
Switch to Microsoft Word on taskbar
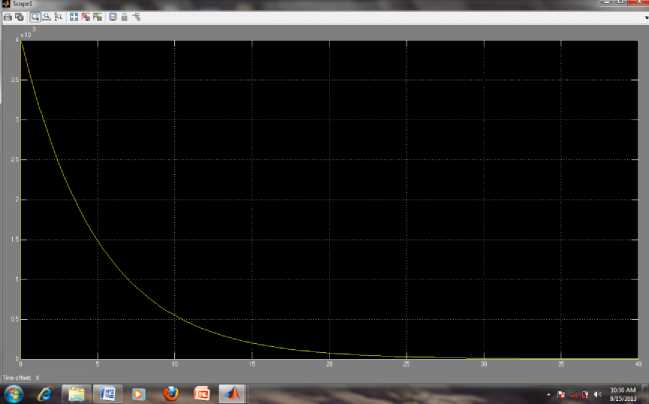pyautogui.click(x=108, y=393)
